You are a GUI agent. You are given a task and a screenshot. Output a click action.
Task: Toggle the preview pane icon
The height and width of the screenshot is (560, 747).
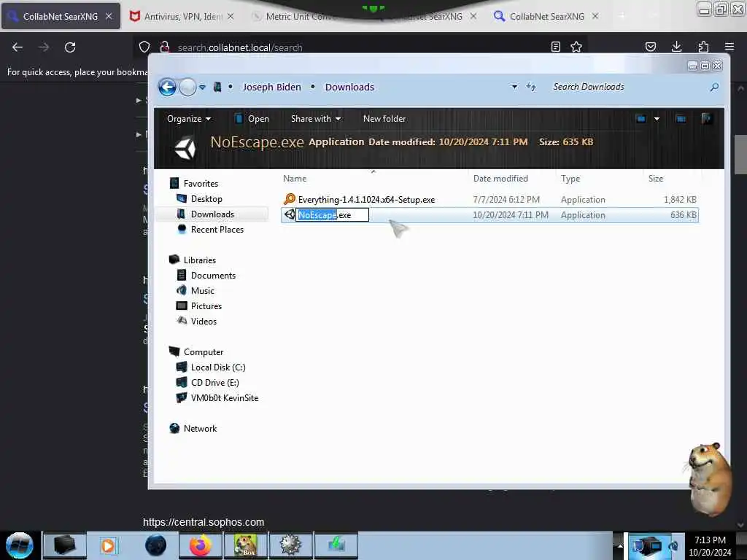681,119
